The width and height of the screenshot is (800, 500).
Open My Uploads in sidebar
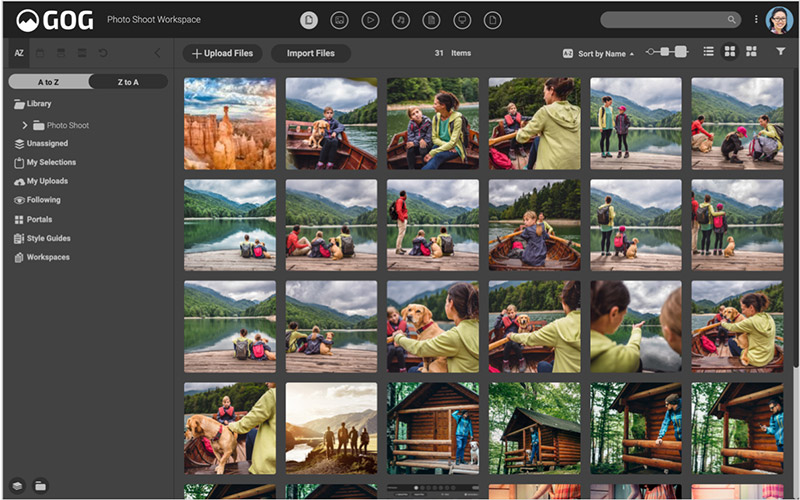tap(46, 181)
